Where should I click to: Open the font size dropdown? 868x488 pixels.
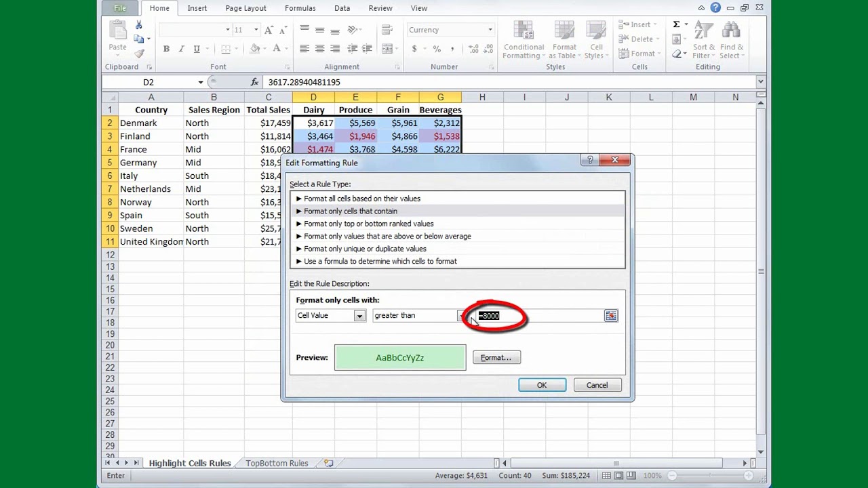point(256,30)
